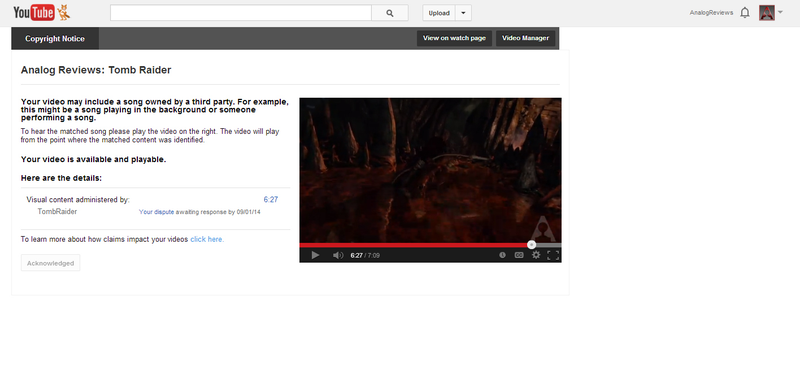Click the Upload button
The image size is (800, 392).
coord(439,13)
